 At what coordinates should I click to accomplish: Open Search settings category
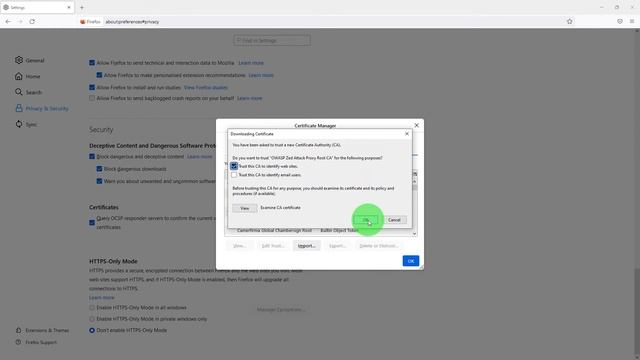tap(29, 92)
